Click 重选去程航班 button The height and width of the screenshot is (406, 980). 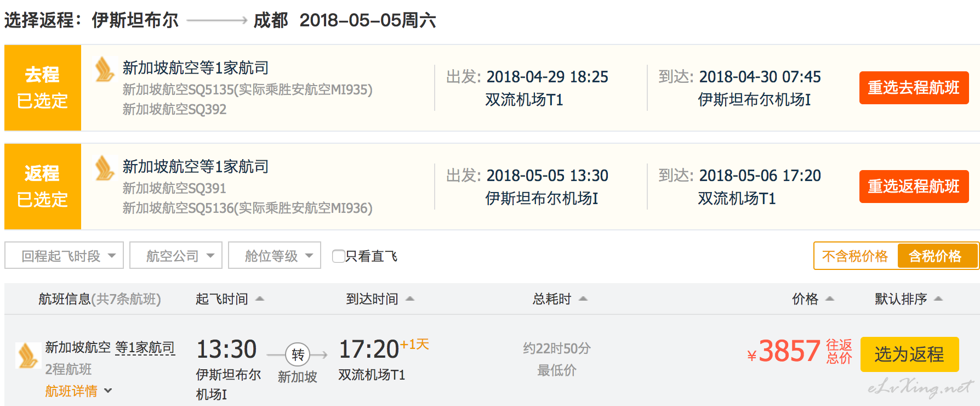tap(914, 88)
